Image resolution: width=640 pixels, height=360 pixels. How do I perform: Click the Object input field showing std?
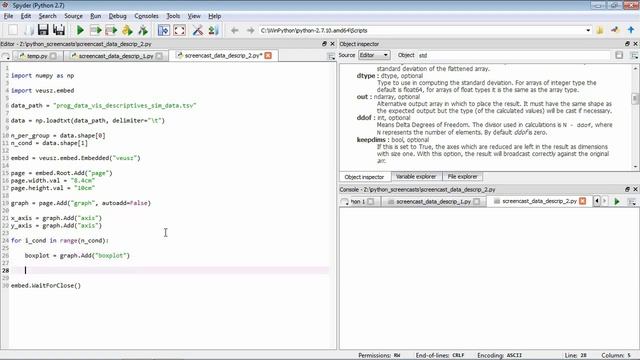(513, 55)
